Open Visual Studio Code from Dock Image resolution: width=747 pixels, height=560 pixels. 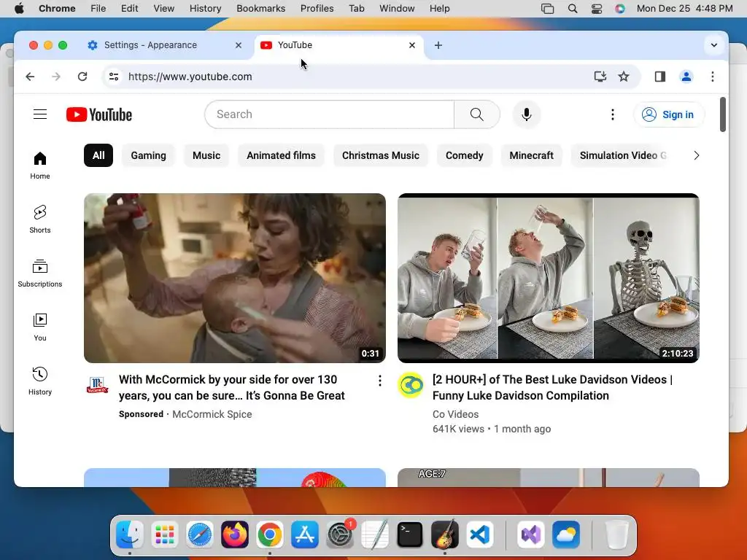(480, 534)
